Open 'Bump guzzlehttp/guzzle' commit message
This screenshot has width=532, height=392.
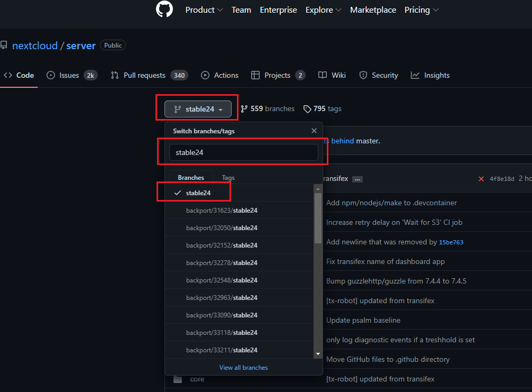point(396,281)
